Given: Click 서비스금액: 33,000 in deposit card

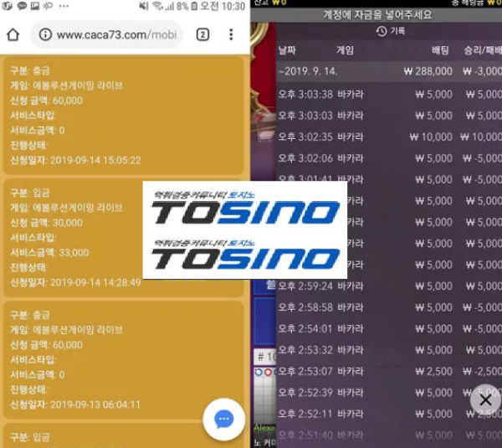Looking at the screenshot, I should (x=49, y=253).
